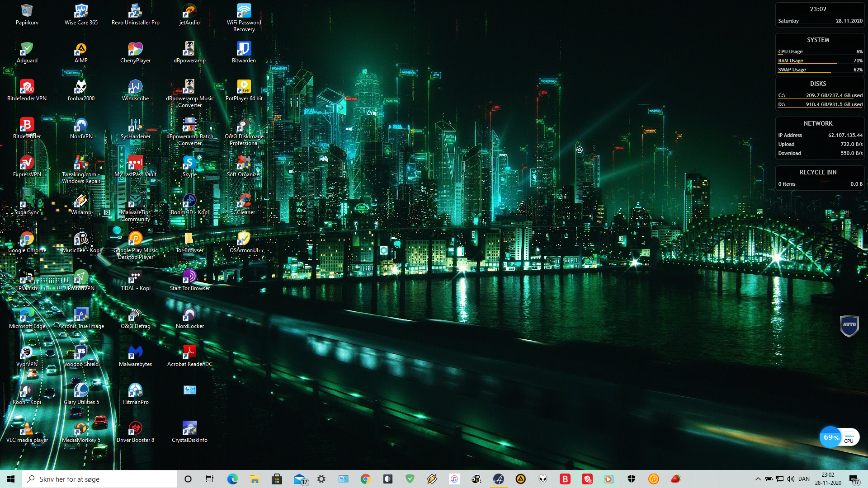Open Mail app with 17 unread in taskbar
868x488 pixels.
point(299,479)
